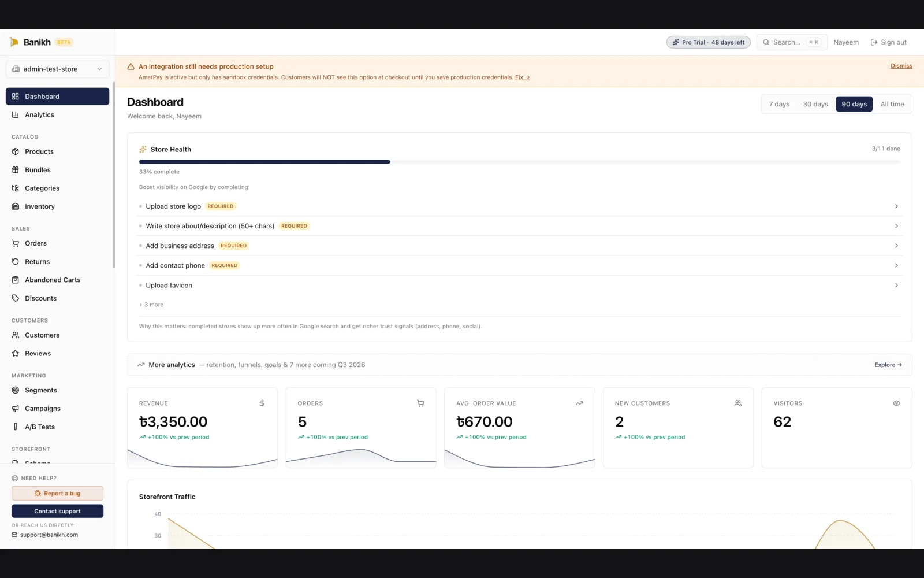Screen dimensions: 924x578
Task: Expand the Write store about/description chevron
Action: coord(896,226)
